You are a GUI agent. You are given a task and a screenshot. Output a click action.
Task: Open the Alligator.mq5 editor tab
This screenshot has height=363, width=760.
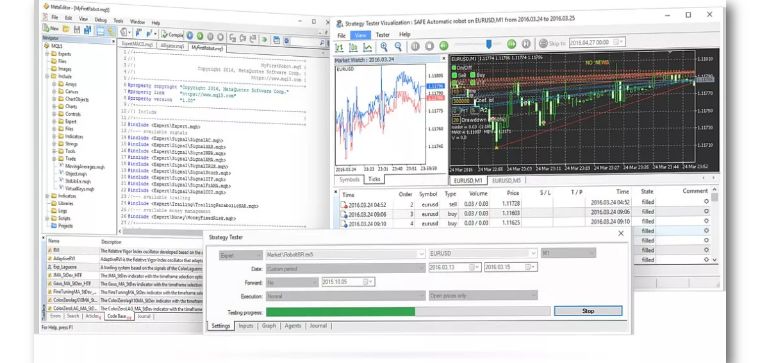coord(172,46)
